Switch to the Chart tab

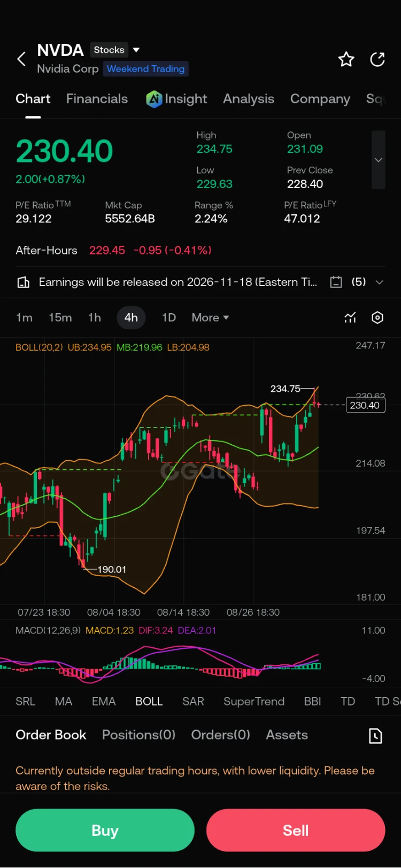[x=33, y=99]
